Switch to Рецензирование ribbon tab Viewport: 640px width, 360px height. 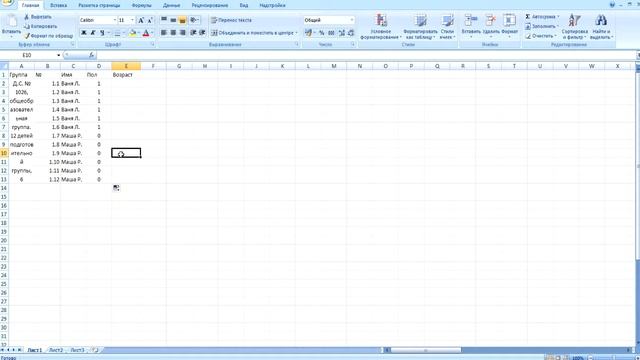tap(210, 5)
